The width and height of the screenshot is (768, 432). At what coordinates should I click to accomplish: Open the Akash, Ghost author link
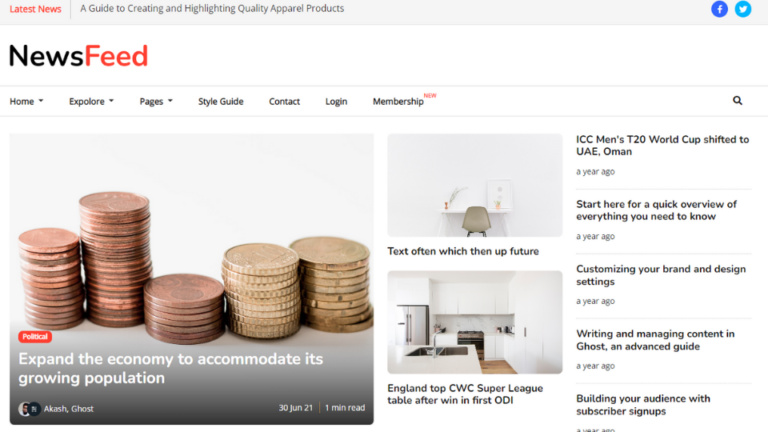pyautogui.click(x=69, y=408)
